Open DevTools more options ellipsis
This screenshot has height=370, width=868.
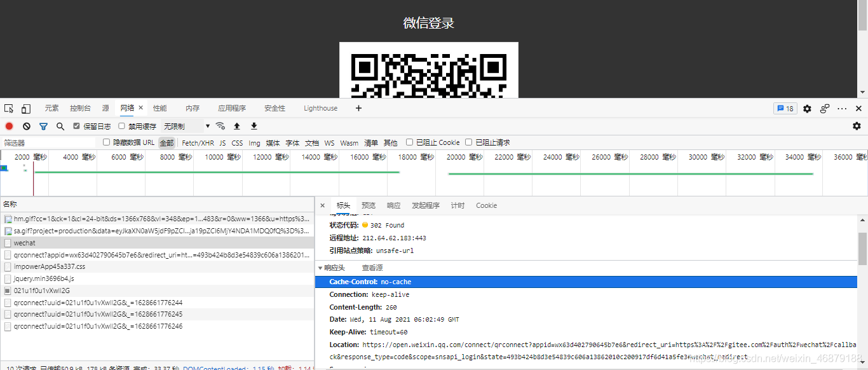coord(842,109)
